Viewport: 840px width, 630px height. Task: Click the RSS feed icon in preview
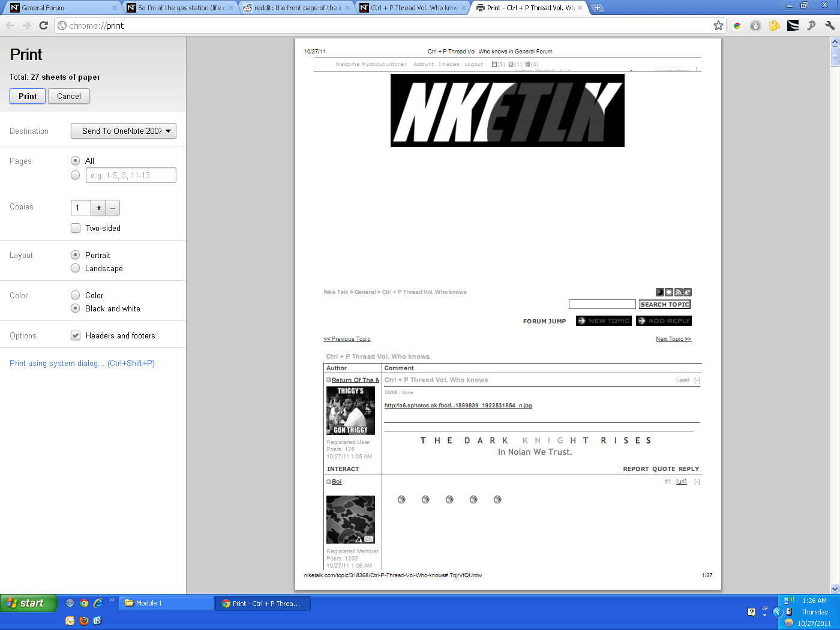pos(678,292)
